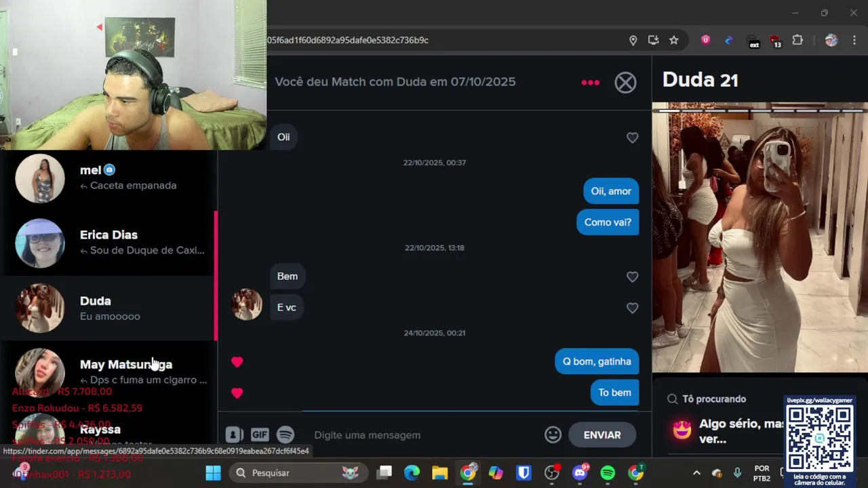Click the taskbar Pesquisar search box
Viewport: 868px width, 488px height.
click(x=298, y=472)
